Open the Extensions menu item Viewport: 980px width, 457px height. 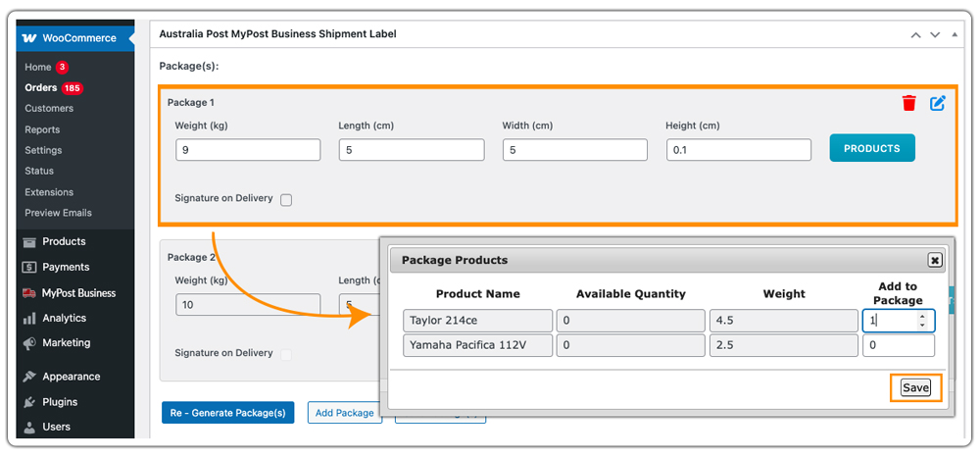(49, 192)
